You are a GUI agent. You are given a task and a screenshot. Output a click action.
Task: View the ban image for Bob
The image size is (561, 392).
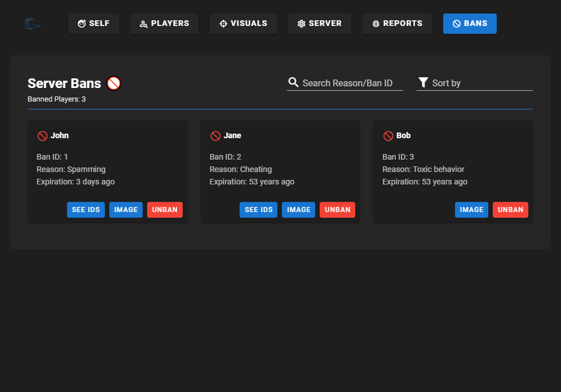tap(471, 209)
